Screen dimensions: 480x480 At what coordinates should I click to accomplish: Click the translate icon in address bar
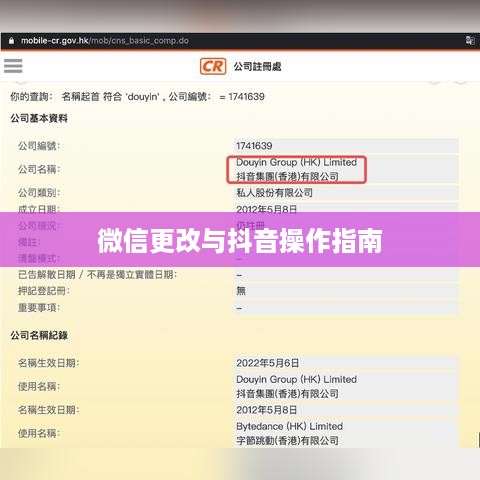470,41
